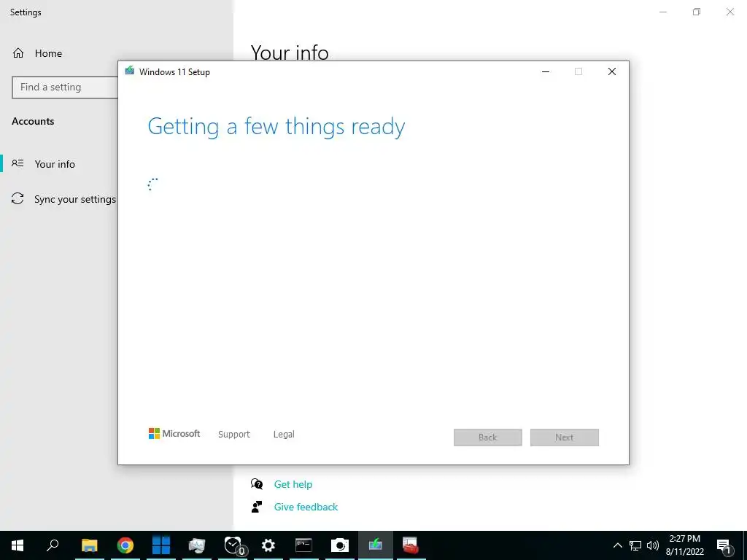Open the Legal link in Setup

click(284, 435)
